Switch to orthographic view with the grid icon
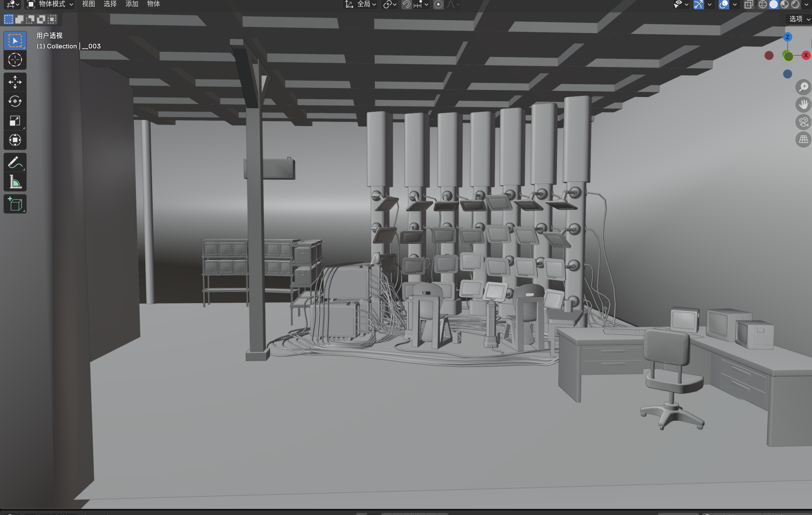 [x=803, y=140]
